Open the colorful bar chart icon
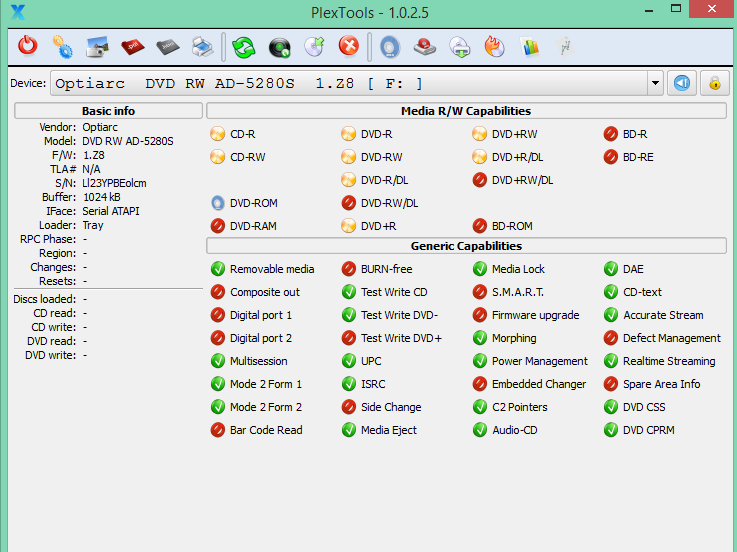 click(530, 47)
